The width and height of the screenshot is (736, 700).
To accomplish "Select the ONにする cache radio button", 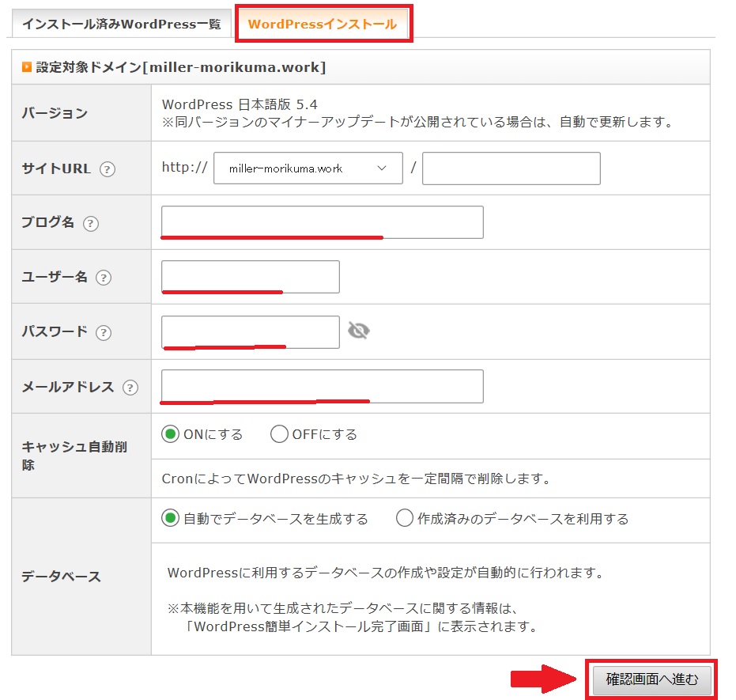I will [x=171, y=434].
